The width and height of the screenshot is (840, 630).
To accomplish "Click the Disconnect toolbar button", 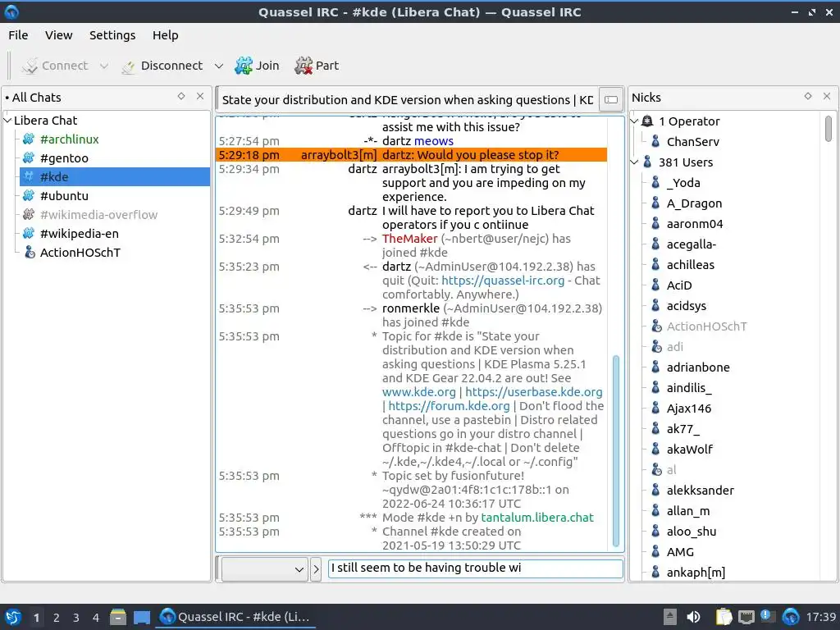I will pyautogui.click(x=162, y=66).
